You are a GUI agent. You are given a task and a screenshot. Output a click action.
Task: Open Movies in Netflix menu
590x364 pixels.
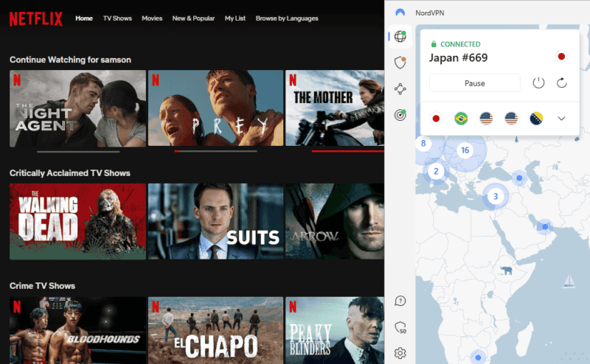[x=152, y=18]
